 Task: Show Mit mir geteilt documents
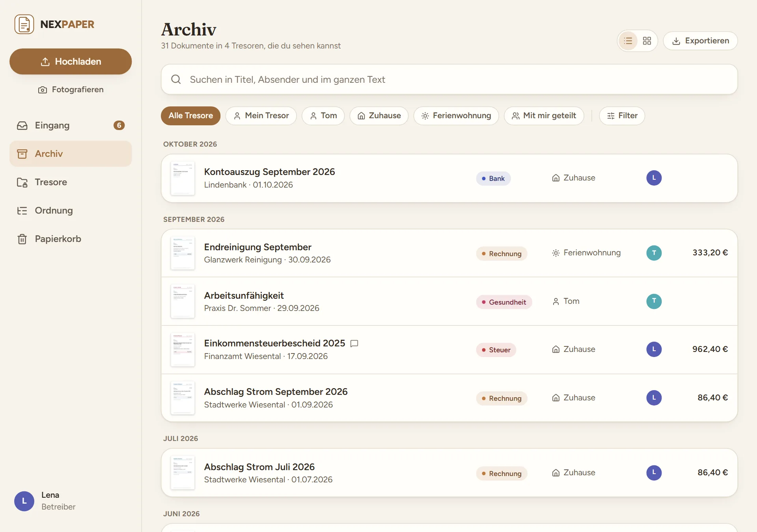click(544, 115)
